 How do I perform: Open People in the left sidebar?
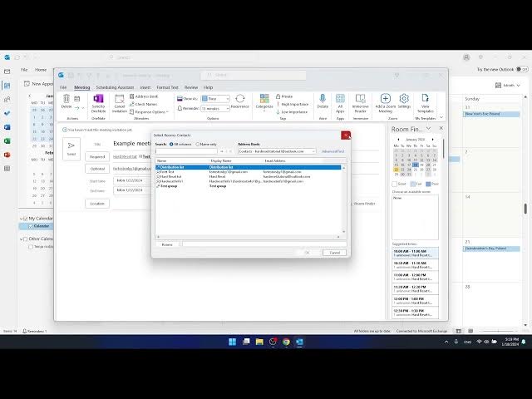click(x=7, y=100)
